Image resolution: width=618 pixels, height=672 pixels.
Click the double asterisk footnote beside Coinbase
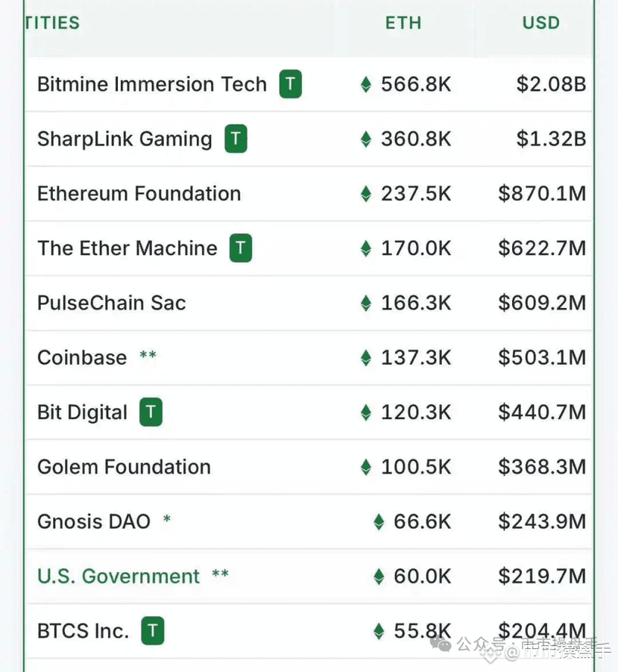[148, 355]
